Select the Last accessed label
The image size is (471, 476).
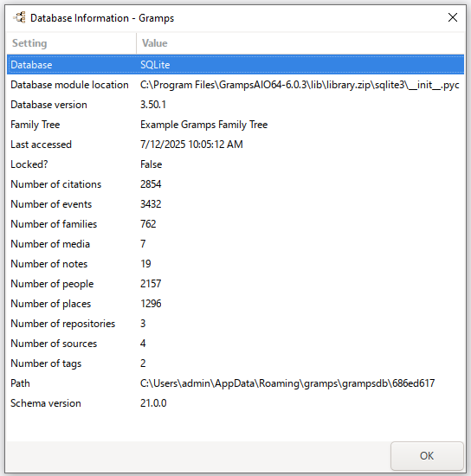click(41, 145)
